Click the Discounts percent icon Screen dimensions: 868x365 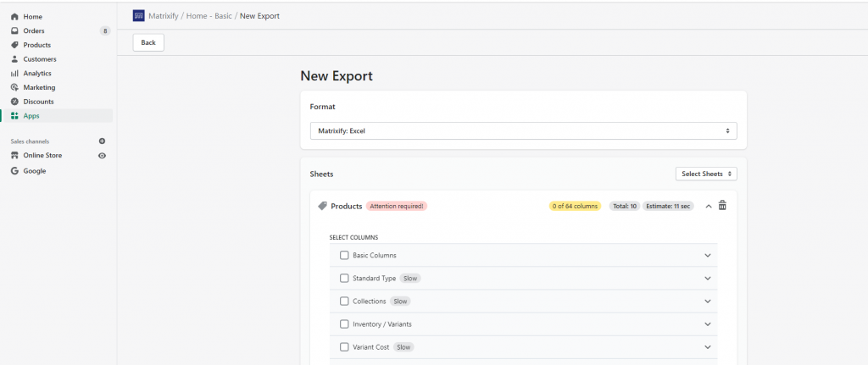(15, 102)
